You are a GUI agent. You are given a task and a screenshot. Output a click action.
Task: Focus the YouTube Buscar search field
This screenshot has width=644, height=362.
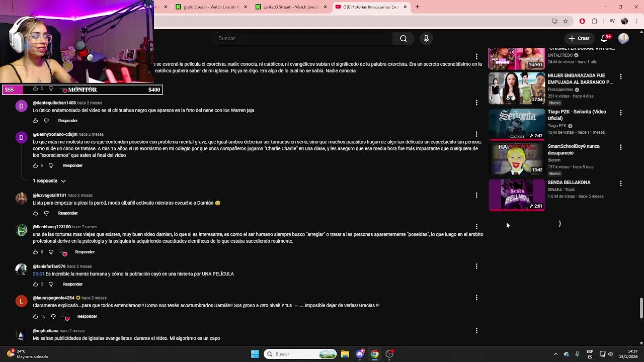tap(303, 39)
